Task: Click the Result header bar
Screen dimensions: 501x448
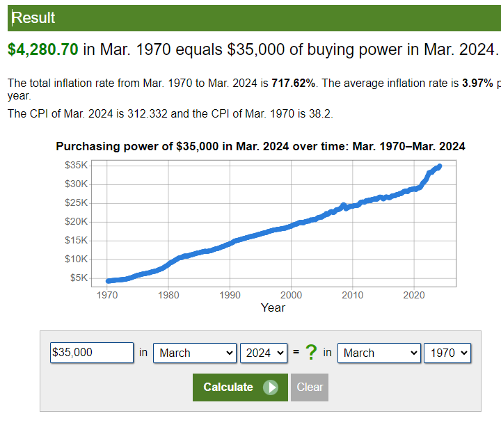Action: pos(250,18)
